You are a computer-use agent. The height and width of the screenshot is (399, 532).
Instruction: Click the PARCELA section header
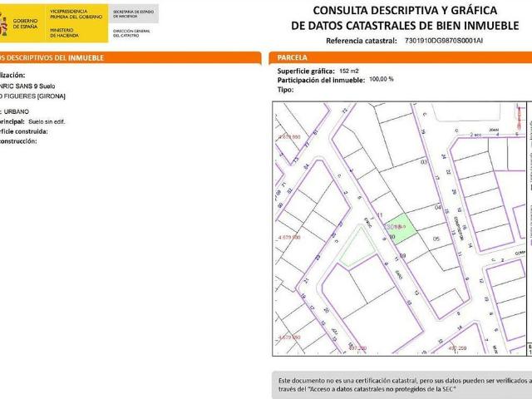click(x=290, y=57)
